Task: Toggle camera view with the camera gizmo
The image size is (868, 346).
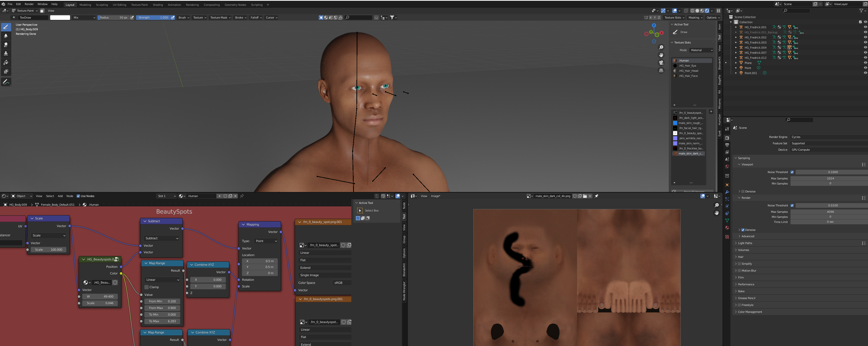Action: 661,63
